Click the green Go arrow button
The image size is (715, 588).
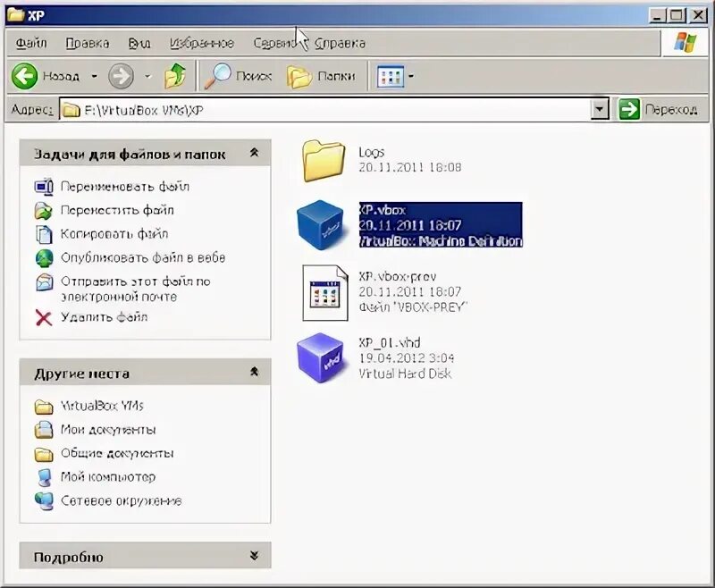(x=629, y=109)
